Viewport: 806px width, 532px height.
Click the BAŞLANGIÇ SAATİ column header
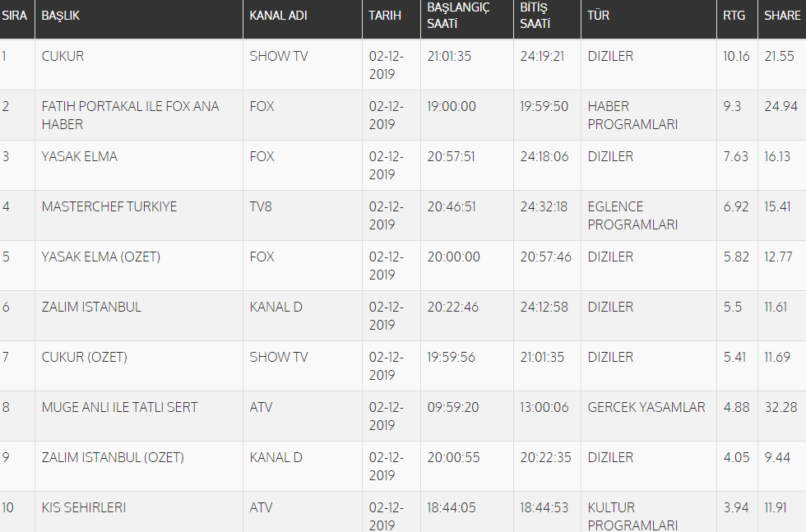(458, 16)
